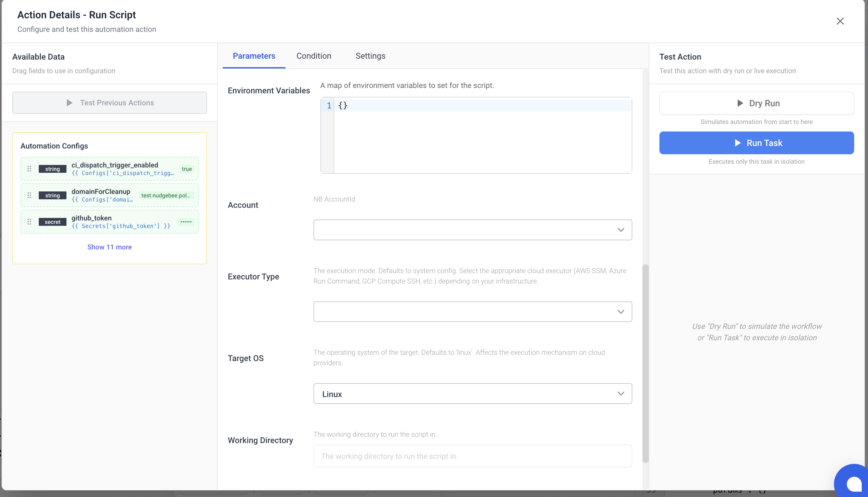
Task: Show 11 more automation configs
Action: (109, 247)
